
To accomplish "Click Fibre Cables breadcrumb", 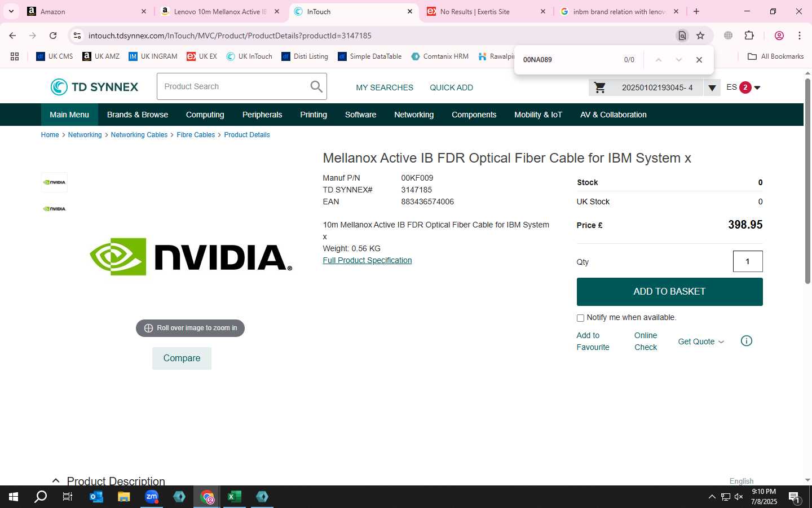I will pos(196,135).
